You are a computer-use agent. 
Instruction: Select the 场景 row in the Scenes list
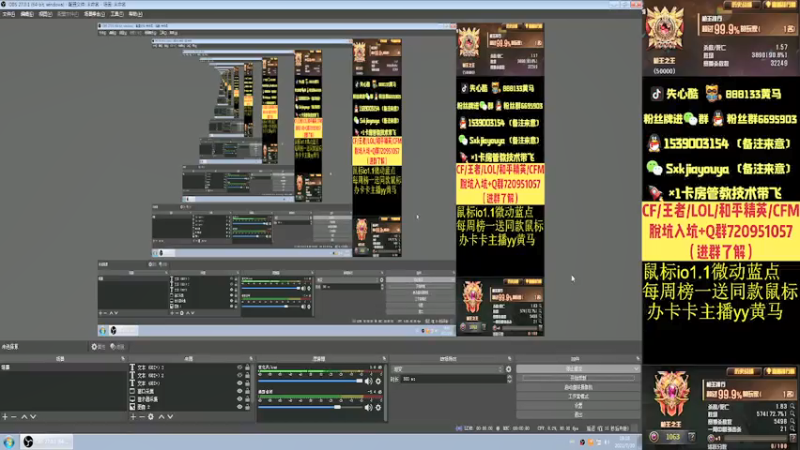[x=63, y=367]
